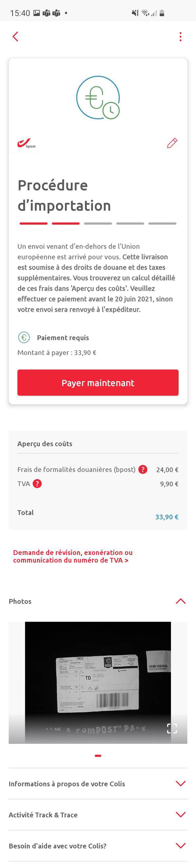Open the three-dot overflow menu
This screenshot has height=868, width=196.
(181, 37)
